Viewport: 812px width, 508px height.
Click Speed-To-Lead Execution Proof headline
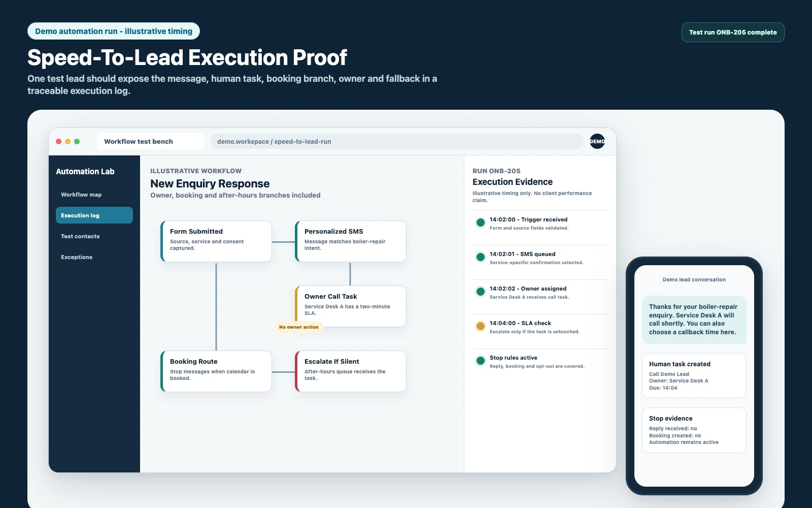point(187,57)
